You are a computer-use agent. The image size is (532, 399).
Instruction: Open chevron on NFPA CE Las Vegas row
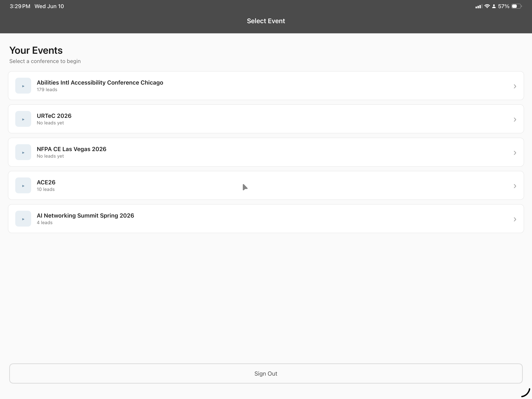[515, 153]
